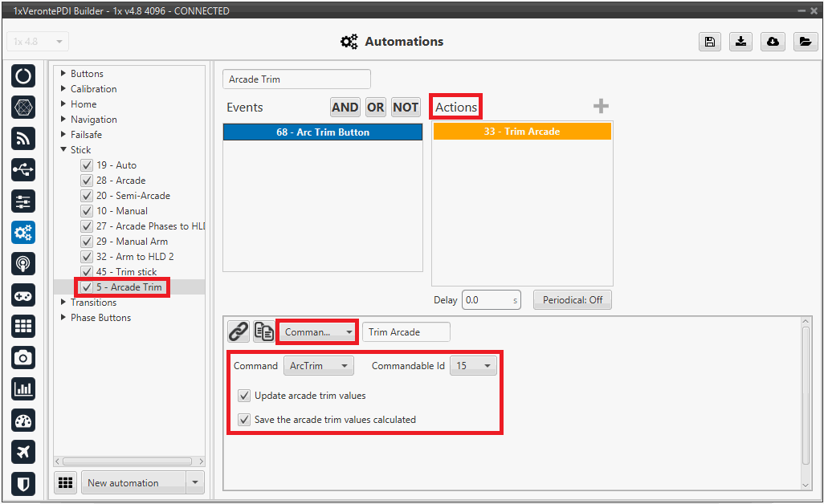Click the open folder icon
The width and height of the screenshot is (824, 504).
pyautogui.click(x=804, y=42)
